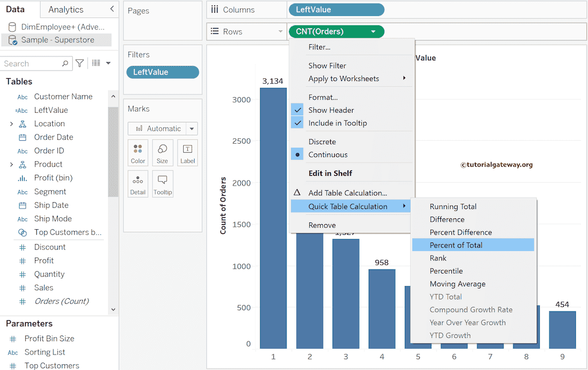Click the tallest bar labeled 3,134
588x370 pixels.
[x=273, y=218]
